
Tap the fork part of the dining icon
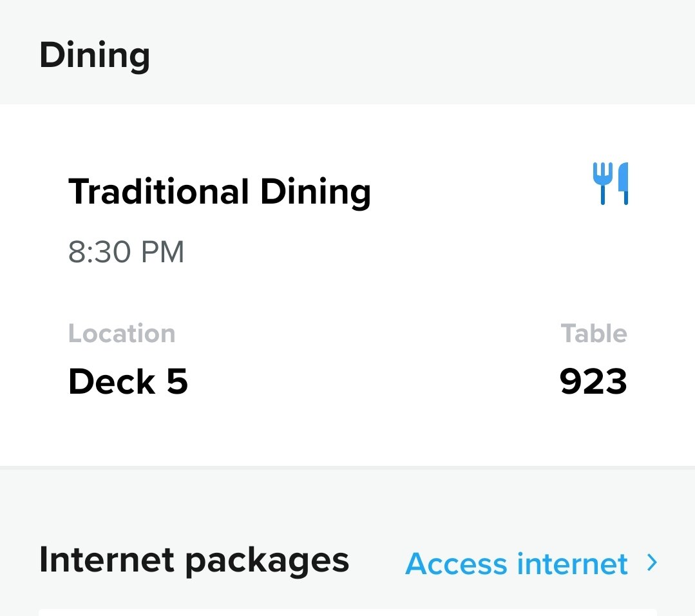pos(603,184)
